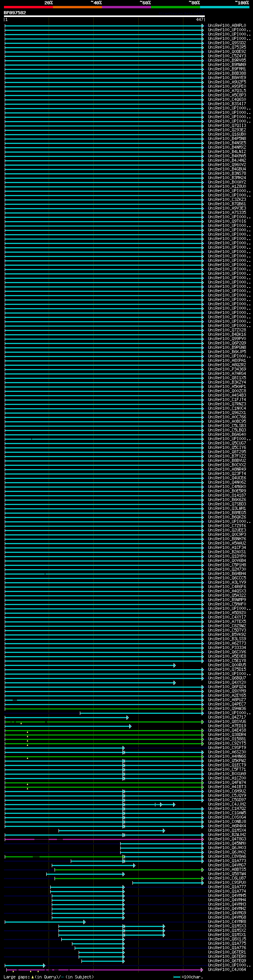Viewport: 253px width, 980px height.
Task: Click hit label UniRef100_Q1DYP0
Action: 227,556
